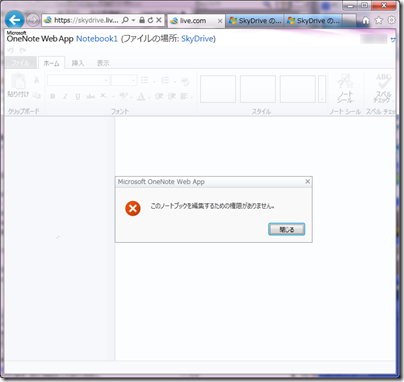Select the ホーム ribbon tab
The height and width of the screenshot is (382, 404).
tap(51, 63)
